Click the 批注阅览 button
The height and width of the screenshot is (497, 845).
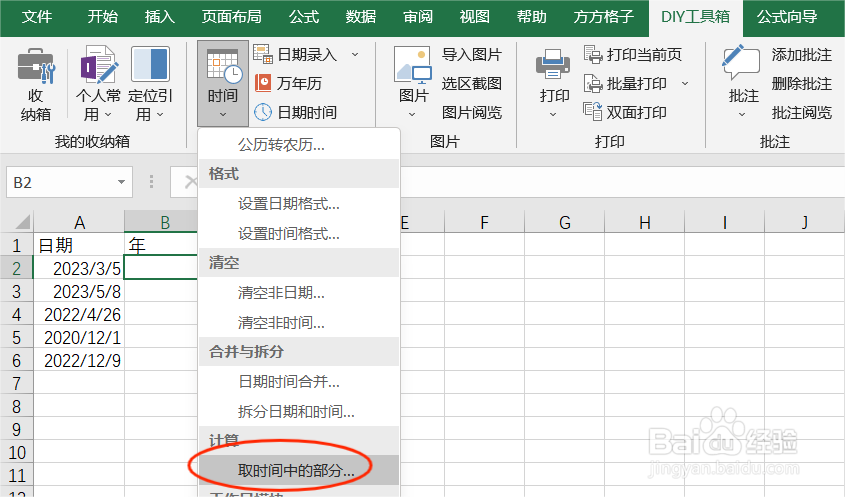tap(801, 112)
